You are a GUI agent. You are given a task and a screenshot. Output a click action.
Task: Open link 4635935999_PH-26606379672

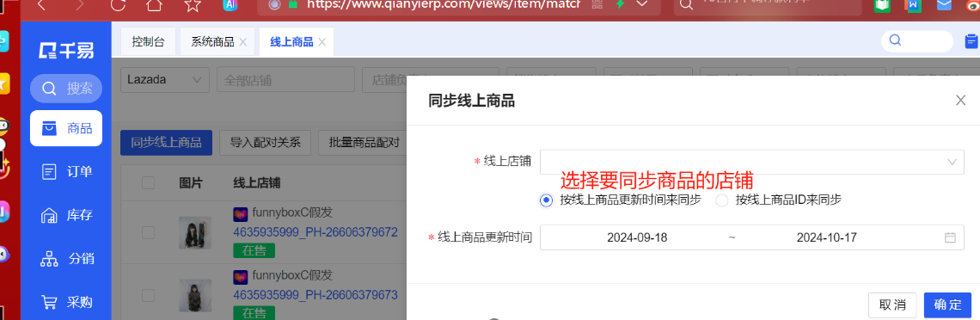click(315, 232)
